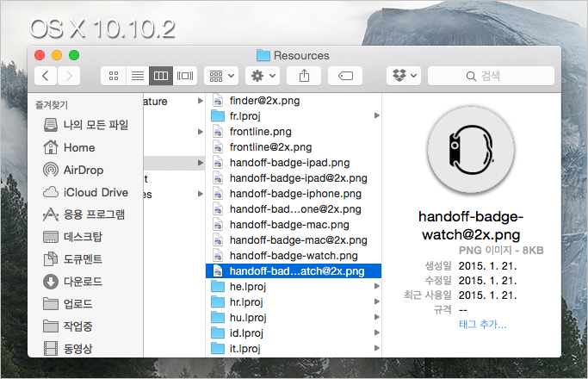Click the Share button
The width and height of the screenshot is (588, 379).
304,76
